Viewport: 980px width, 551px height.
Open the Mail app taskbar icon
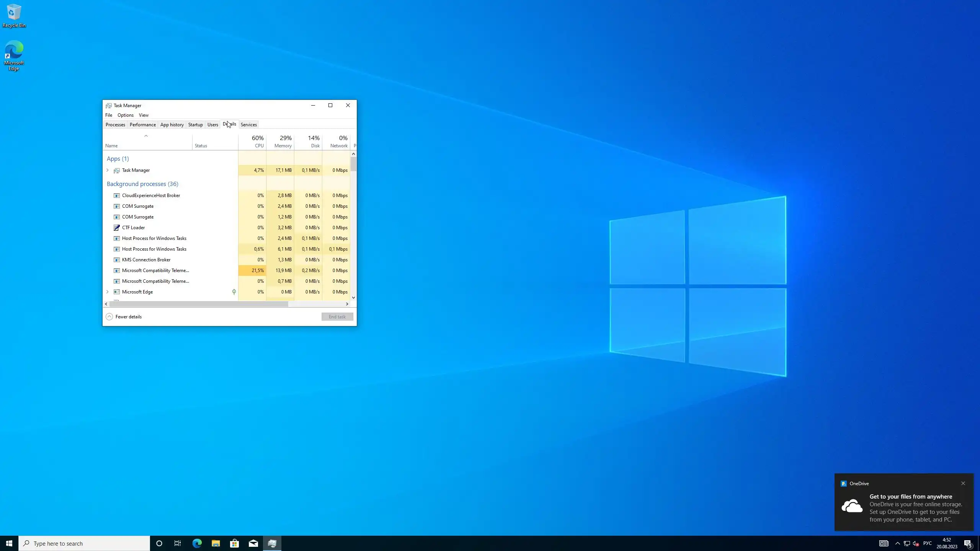253,543
